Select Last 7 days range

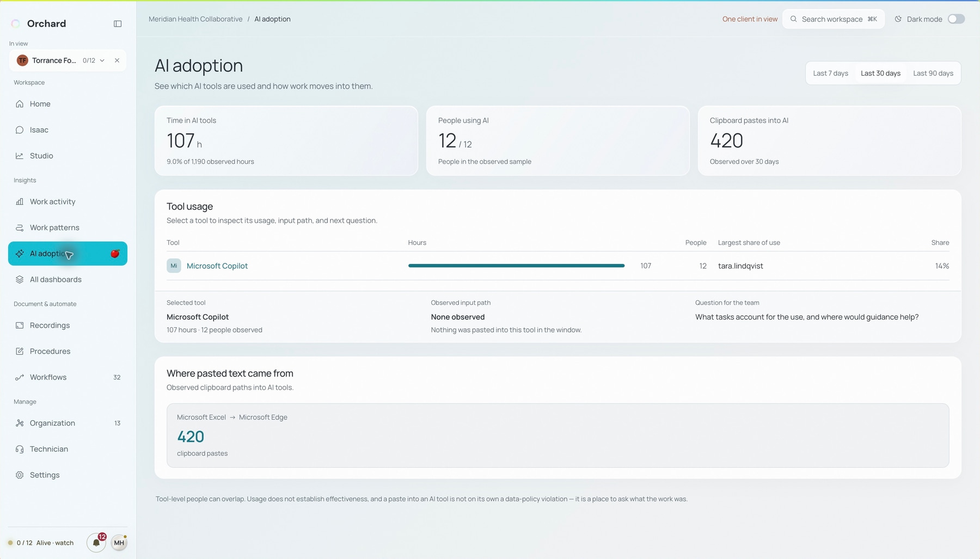[830, 73]
